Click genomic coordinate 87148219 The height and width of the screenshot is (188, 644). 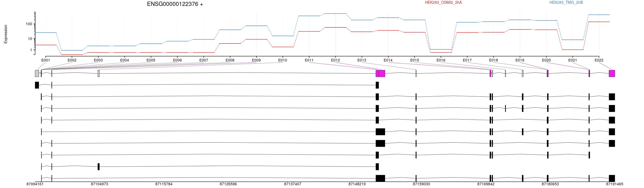tap(357, 184)
